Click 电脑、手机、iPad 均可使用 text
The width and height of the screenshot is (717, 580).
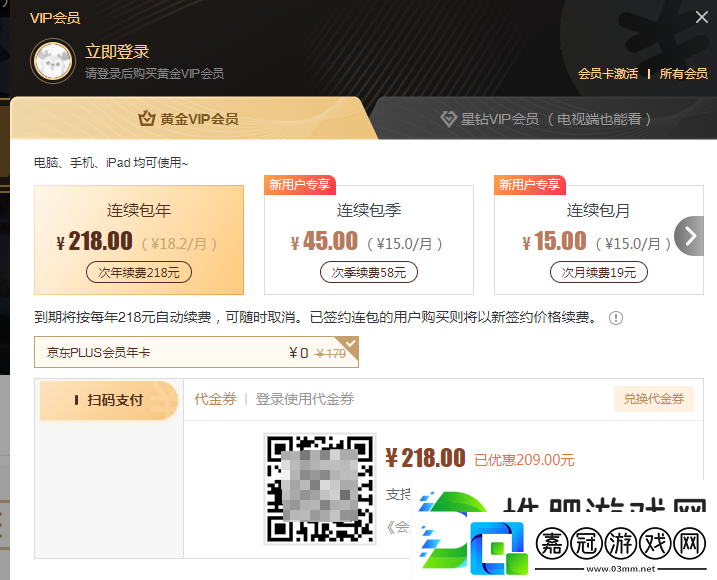coord(111,162)
